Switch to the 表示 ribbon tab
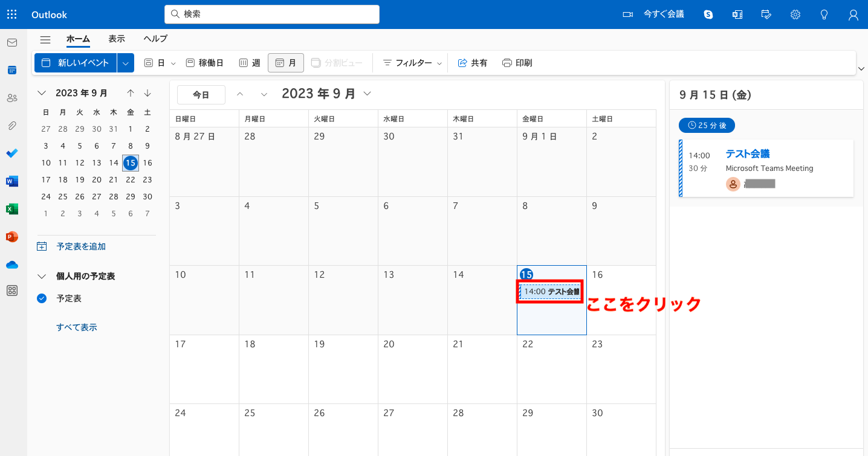The image size is (868, 456). (x=116, y=39)
